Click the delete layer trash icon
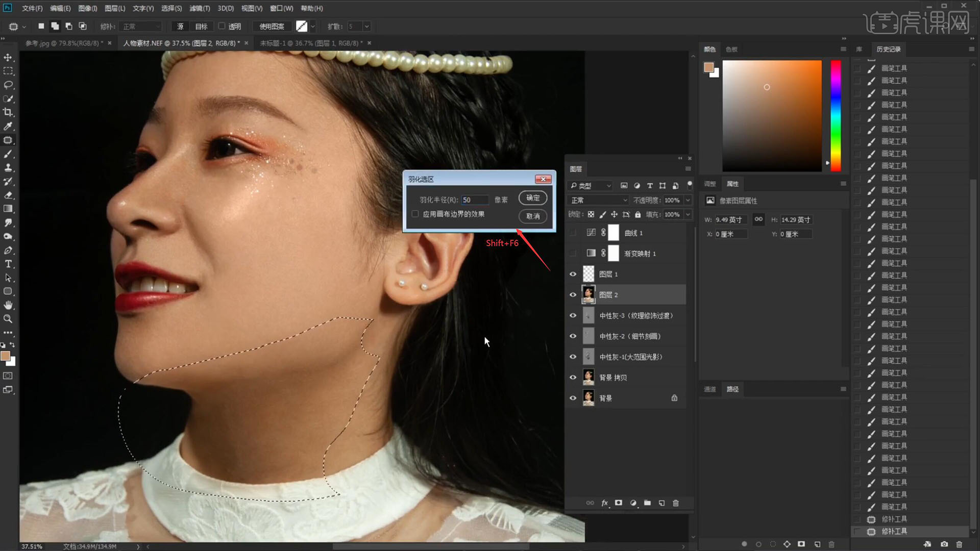This screenshot has width=980, height=551. click(x=676, y=503)
